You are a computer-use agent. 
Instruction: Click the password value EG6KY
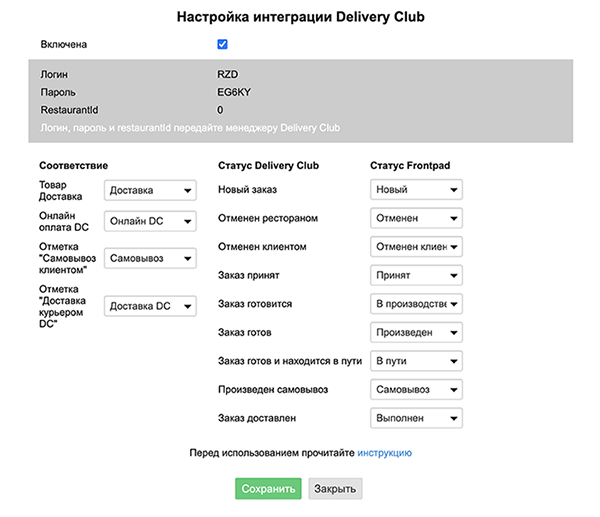[x=234, y=92]
